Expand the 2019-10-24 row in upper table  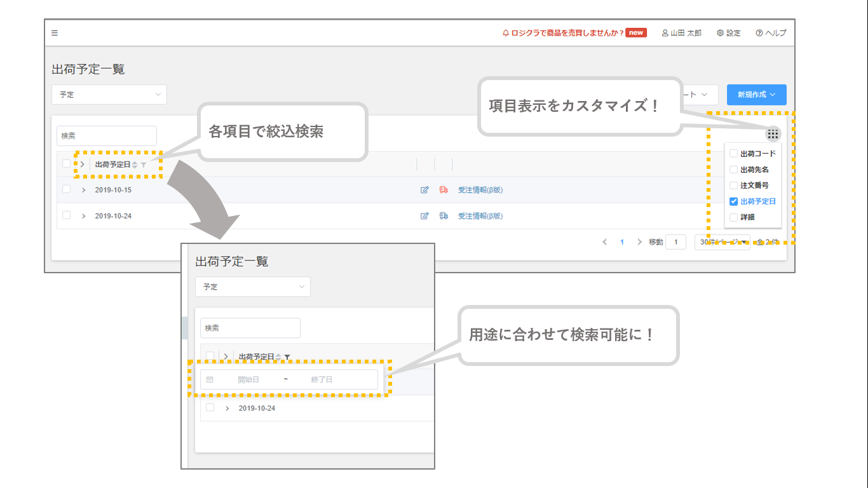[x=83, y=216]
